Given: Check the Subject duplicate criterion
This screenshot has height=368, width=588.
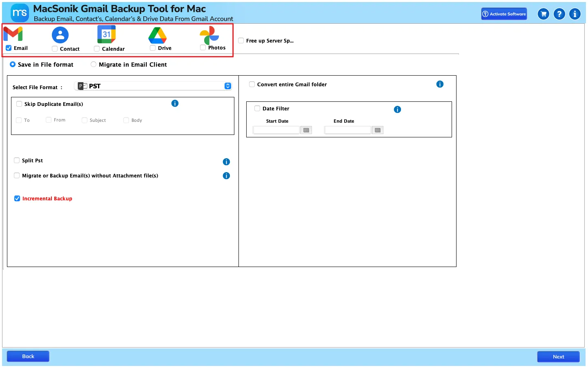Looking at the screenshot, I should pos(85,120).
